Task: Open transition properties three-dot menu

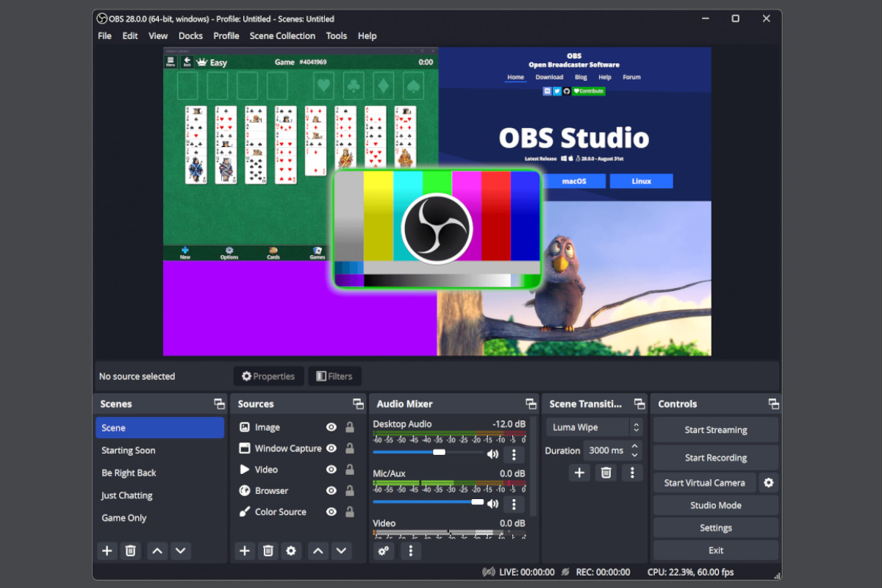Action: pyautogui.click(x=632, y=473)
